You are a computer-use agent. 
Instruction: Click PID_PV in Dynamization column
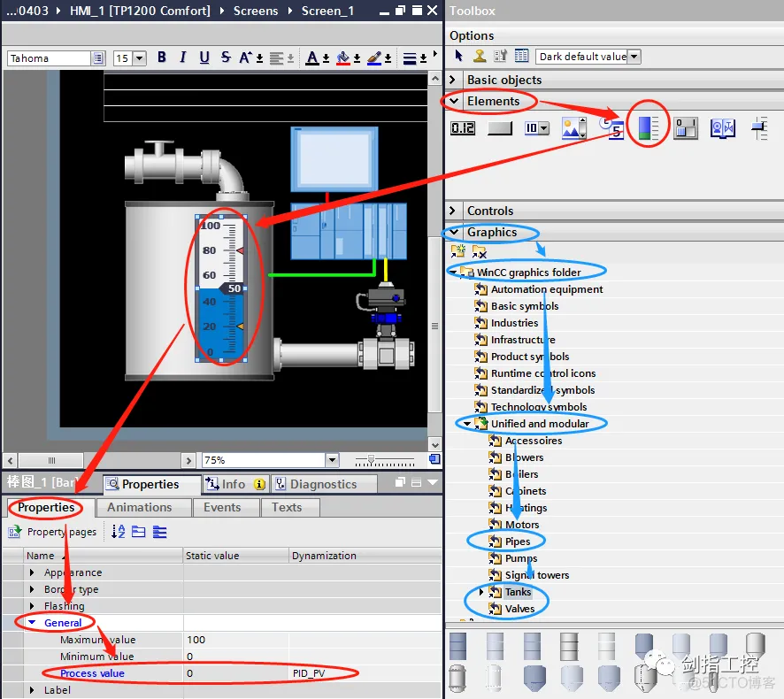[x=309, y=673]
